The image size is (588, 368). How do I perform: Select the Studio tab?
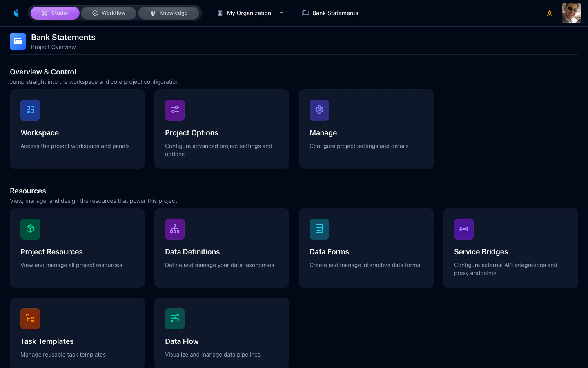coord(55,13)
